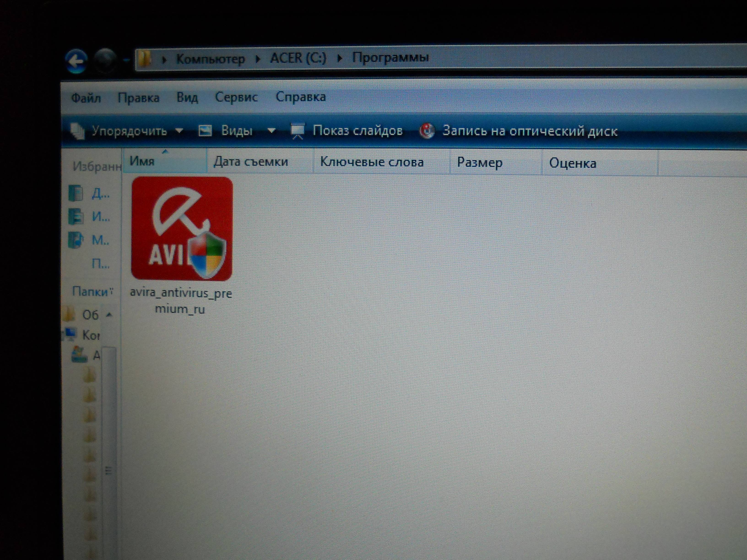Open the Файл menu
Image resolution: width=747 pixels, height=560 pixels.
86,98
